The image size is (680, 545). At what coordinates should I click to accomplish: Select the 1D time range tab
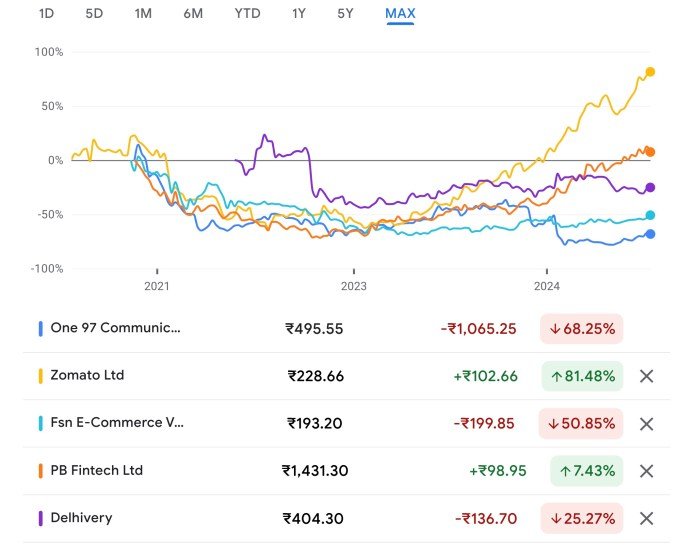click(46, 14)
